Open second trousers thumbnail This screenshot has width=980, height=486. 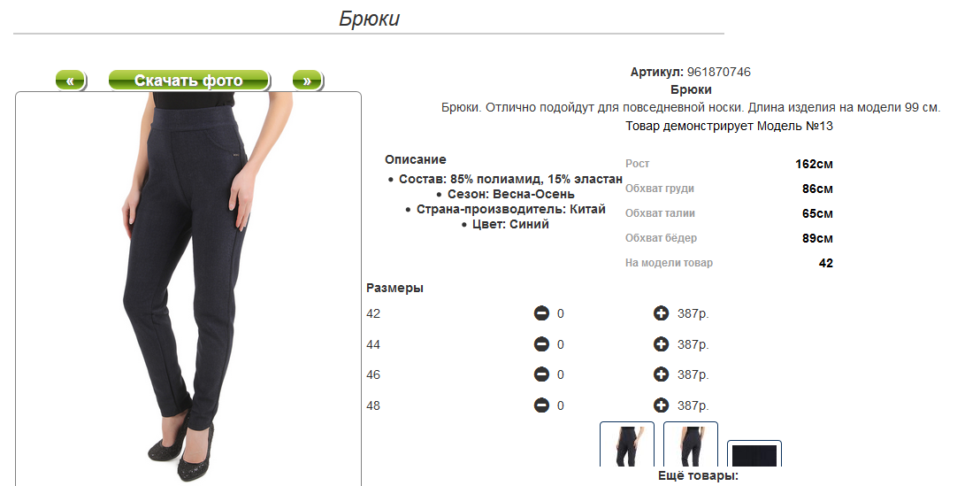[691, 444]
